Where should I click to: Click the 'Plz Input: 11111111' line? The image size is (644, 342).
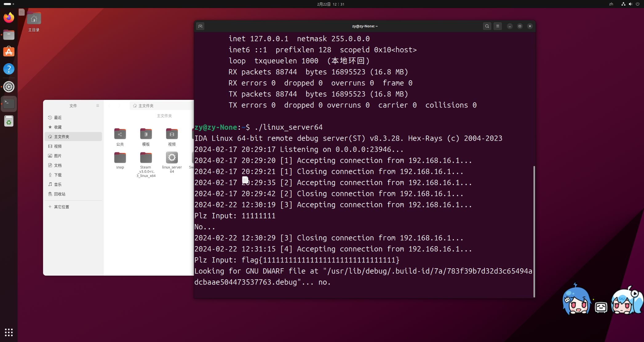click(x=235, y=216)
